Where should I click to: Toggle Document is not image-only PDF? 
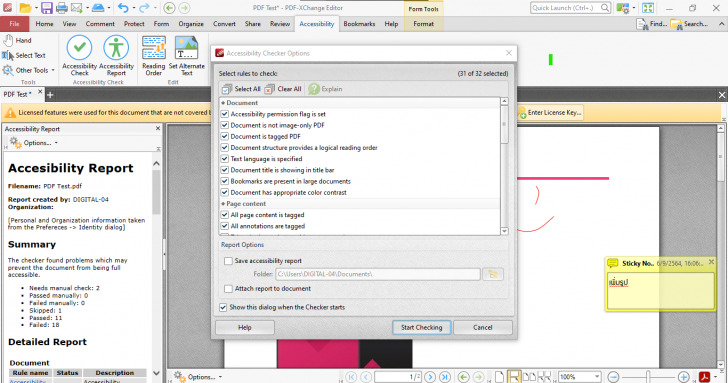[x=225, y=125]
